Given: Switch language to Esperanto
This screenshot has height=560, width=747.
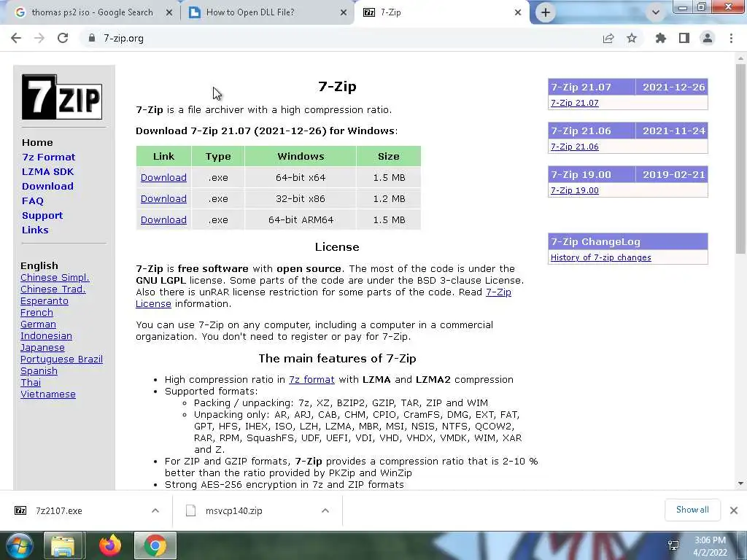Looking at the screenshot, I should [x=44, y=301].
